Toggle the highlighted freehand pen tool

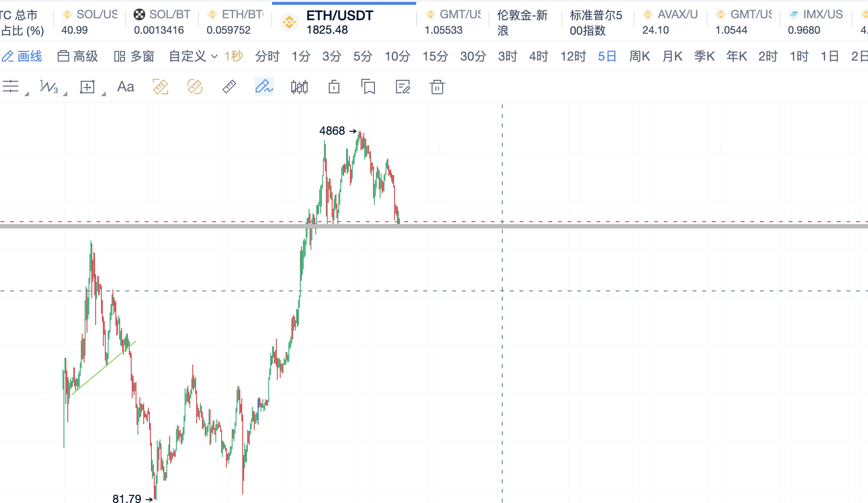point(264,87)
